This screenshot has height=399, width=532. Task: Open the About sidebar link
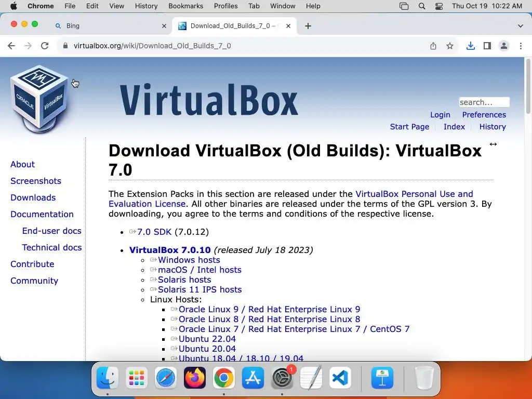[22, 164]
